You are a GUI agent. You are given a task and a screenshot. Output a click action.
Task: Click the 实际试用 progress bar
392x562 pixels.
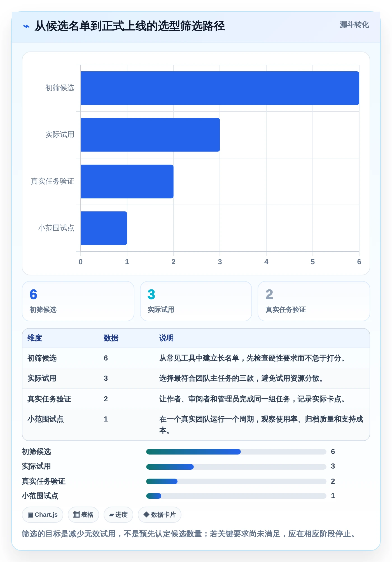[236, 467]
